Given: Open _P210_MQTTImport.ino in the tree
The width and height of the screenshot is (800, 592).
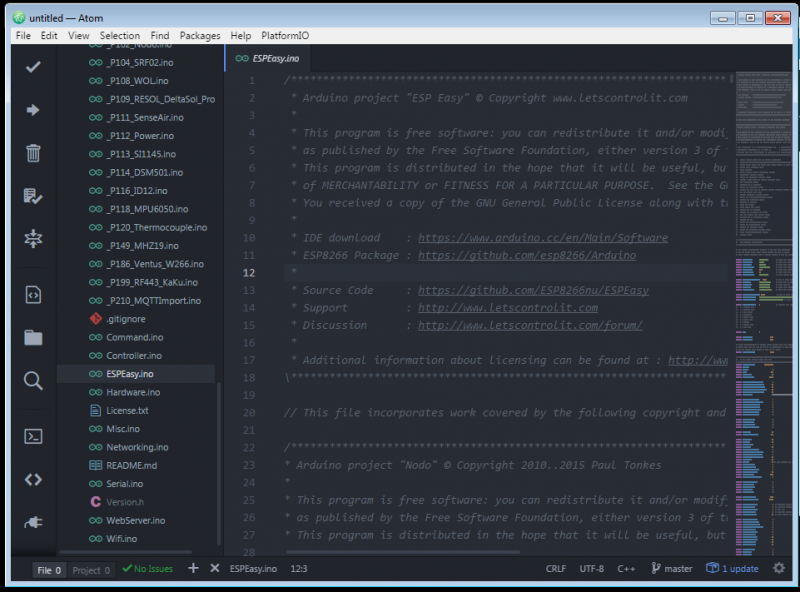Looking at the screenshot, I should pos(154,301).
